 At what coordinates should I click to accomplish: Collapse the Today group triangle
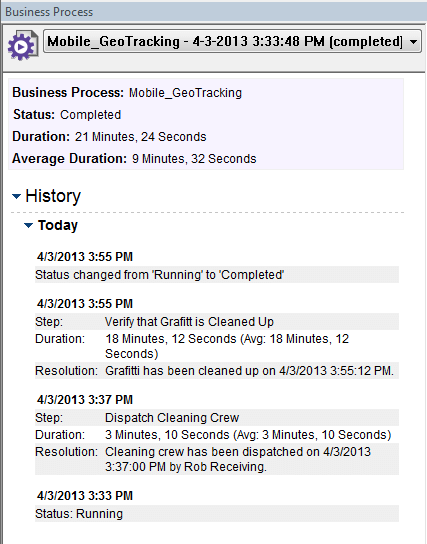[28, 226]
